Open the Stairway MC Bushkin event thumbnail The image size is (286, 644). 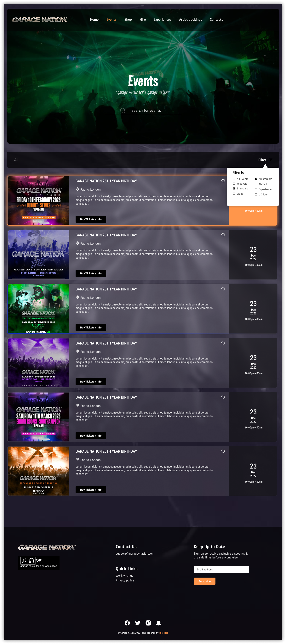click(38, 309)
